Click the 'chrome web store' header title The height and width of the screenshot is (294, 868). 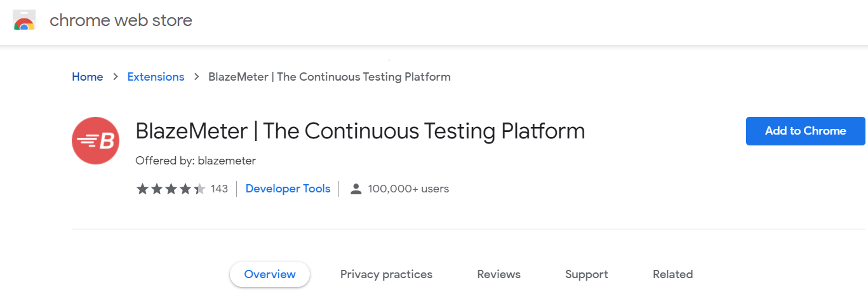tap(121, 20)
